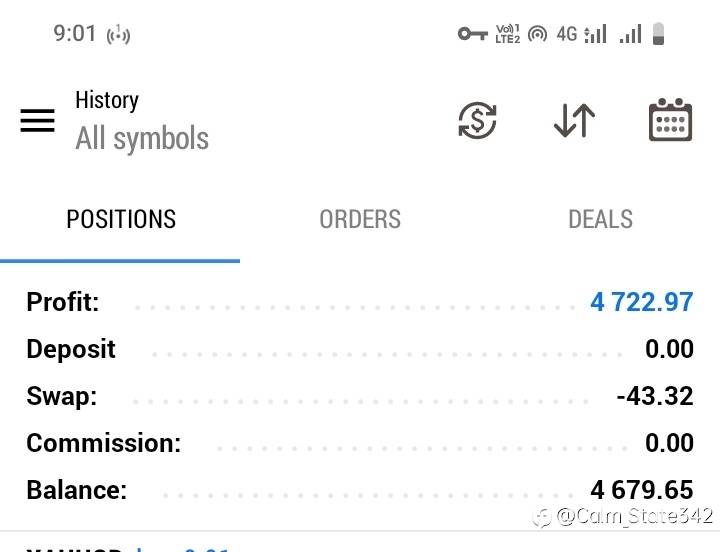Tap the Commission row

pos(360,443)
